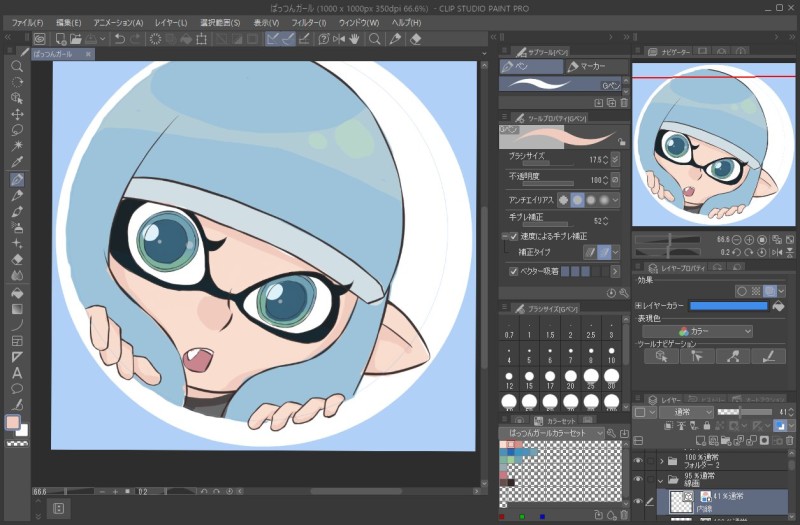
Task: Click the pen tool navigation button
Action: coord(769,355)
